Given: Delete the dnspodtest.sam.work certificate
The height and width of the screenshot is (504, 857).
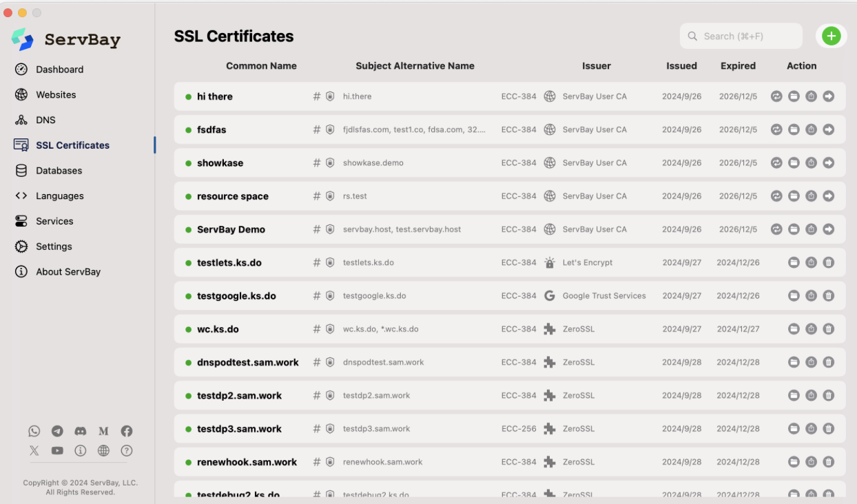Looking at the screenshot, I should (x=829, y=362).
